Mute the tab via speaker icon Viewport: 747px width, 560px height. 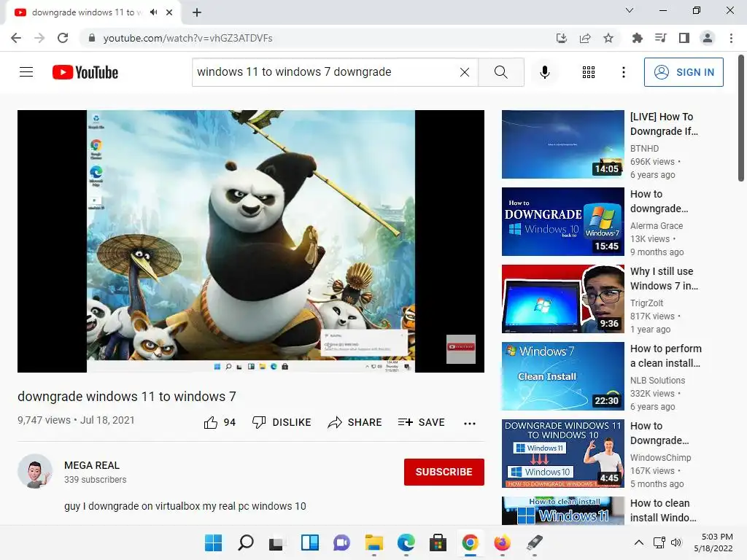153,12
